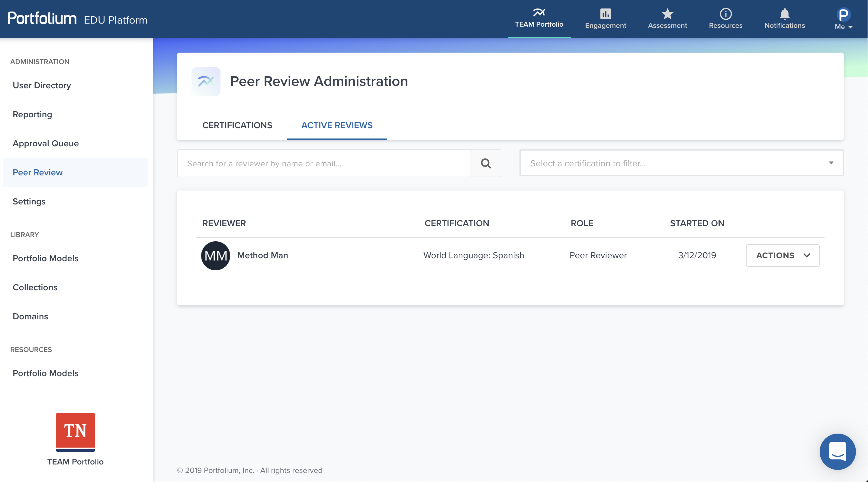Image resolution: width=868 pixels, height=482 pixels.
Task: Click the Portfolium logo in header
Action: click(x=42, y=18)
